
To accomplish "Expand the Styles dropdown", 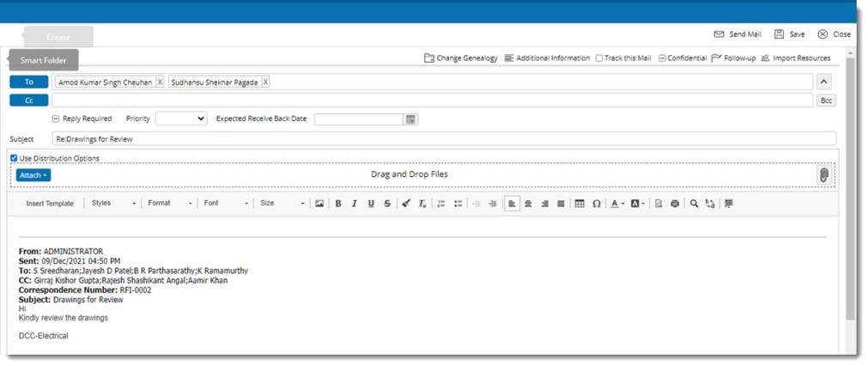I will [x=113, y=204].
